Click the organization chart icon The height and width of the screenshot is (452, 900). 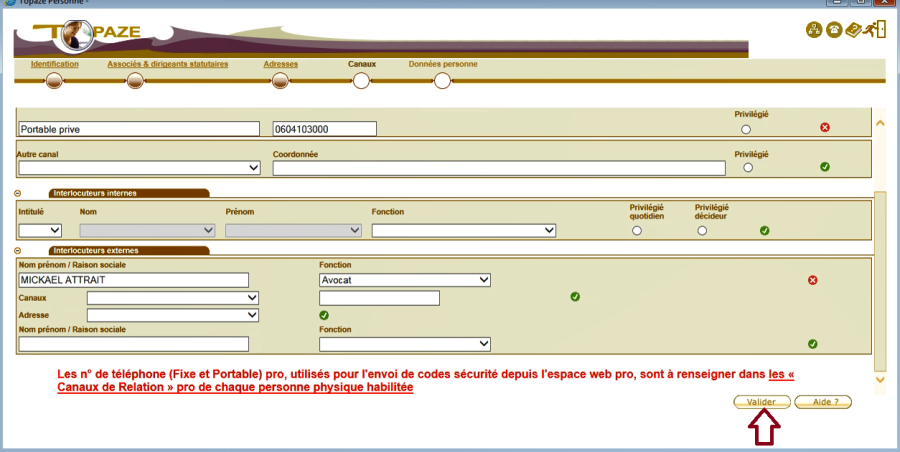point(813,29)
